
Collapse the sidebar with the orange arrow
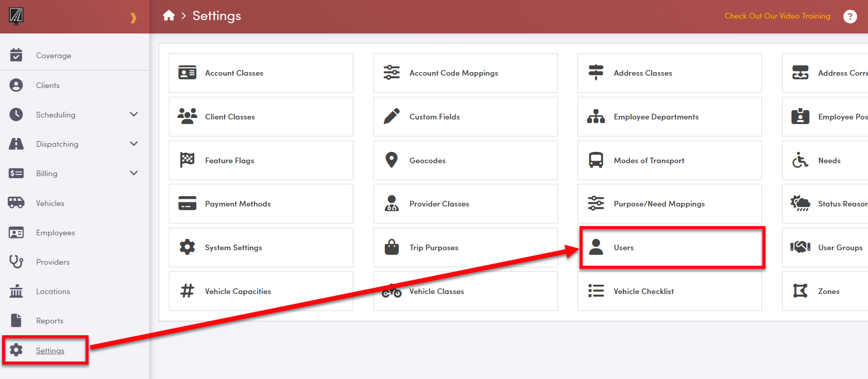(x=133, y=18)
